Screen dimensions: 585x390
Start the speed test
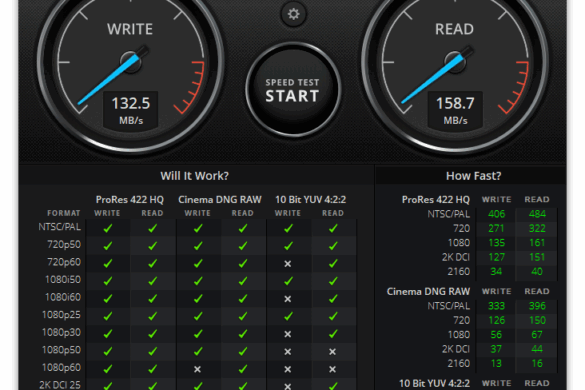coord(293,90)
